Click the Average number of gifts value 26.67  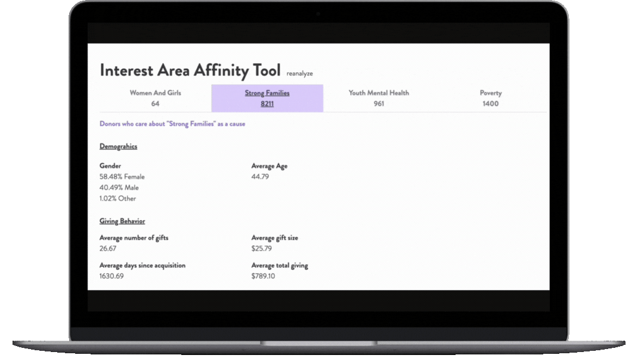point(108,248)
